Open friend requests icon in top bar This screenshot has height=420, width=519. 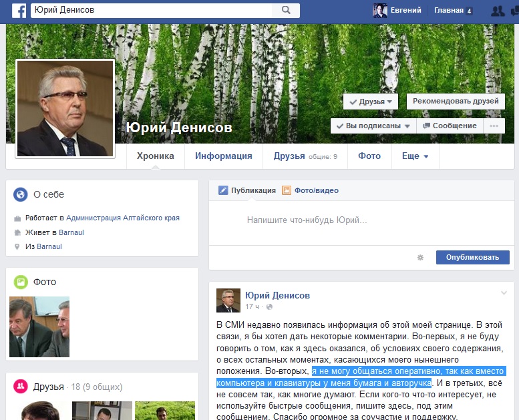click(498, 11)
